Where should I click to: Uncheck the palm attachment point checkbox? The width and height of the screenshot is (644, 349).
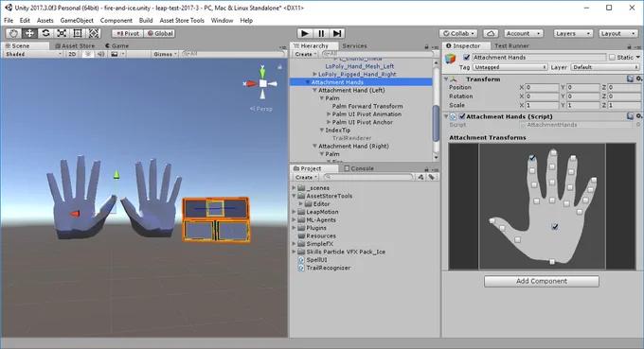(x=555, y=226)
